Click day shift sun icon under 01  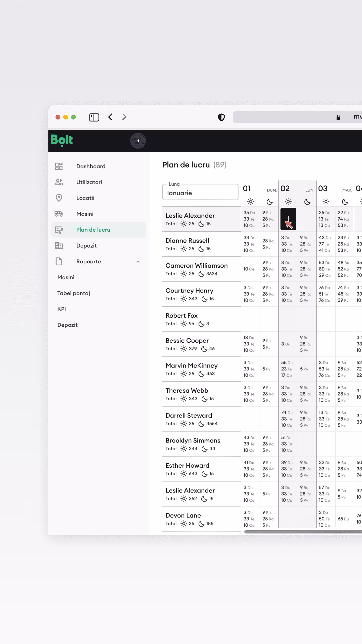(x=250, y=202)
